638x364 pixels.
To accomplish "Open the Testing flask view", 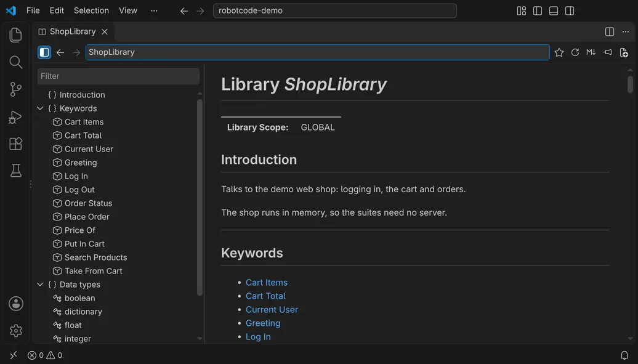I will coord(15,171).
